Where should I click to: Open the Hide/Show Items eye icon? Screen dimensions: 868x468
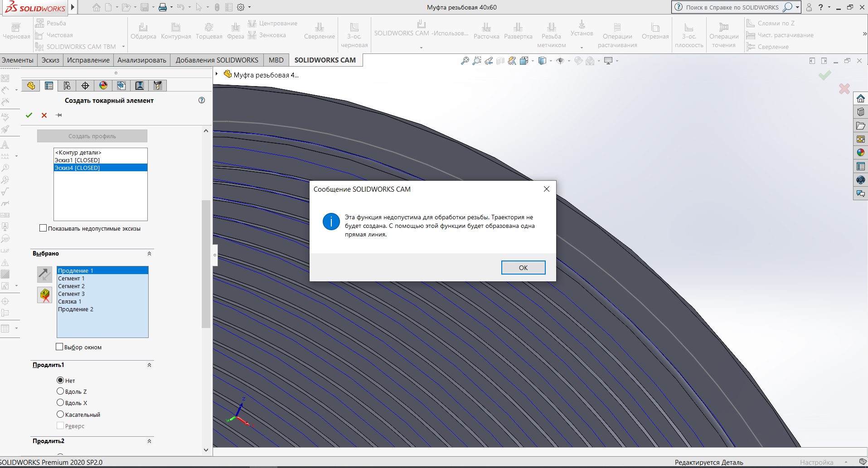[560, 61]
